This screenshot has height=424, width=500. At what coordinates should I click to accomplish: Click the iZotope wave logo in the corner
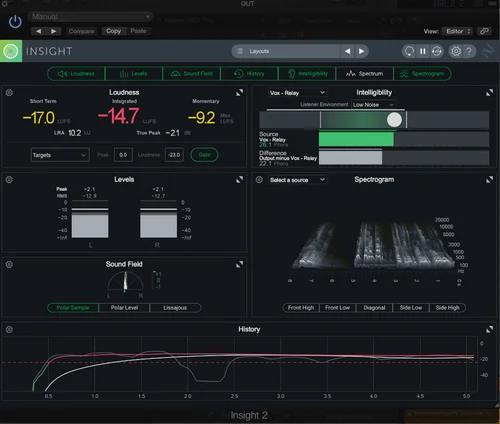(487, 51)
